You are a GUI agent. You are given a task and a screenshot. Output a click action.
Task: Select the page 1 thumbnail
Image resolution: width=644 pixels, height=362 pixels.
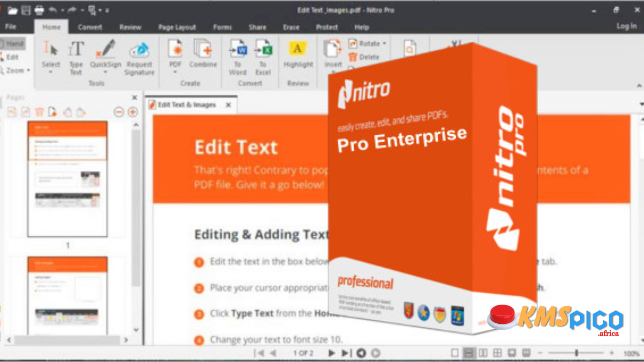pyautogui.click(x=67, y=179)
